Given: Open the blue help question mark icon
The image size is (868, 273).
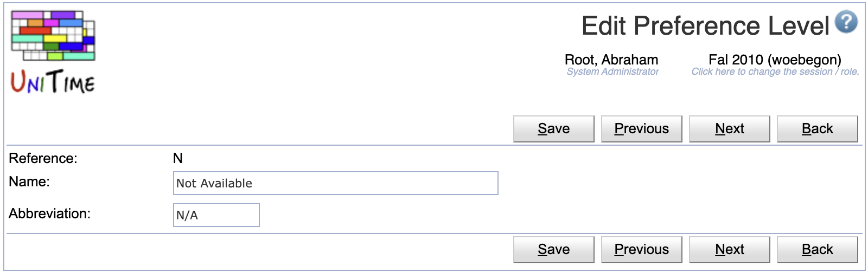Looking at the screenshot, I should [846, 22].
